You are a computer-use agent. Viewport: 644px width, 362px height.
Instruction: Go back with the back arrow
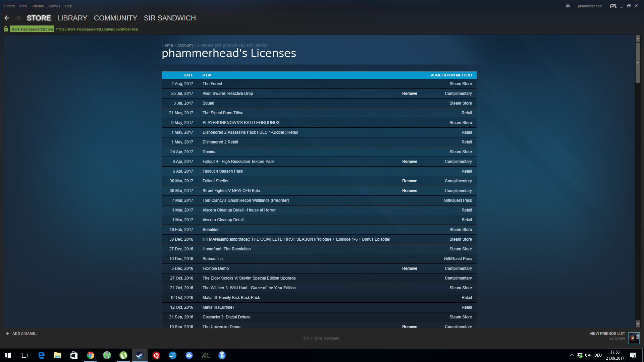(7, 18)
